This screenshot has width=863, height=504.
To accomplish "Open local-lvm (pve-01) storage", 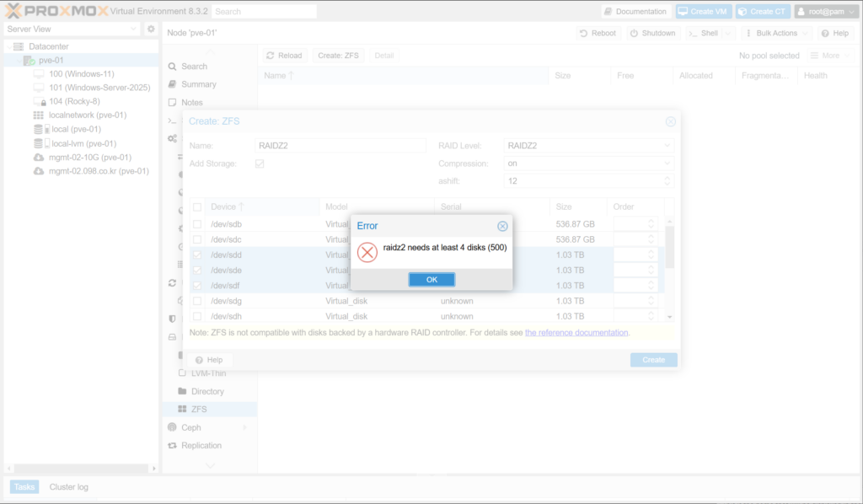I will [x=83, y=143].
